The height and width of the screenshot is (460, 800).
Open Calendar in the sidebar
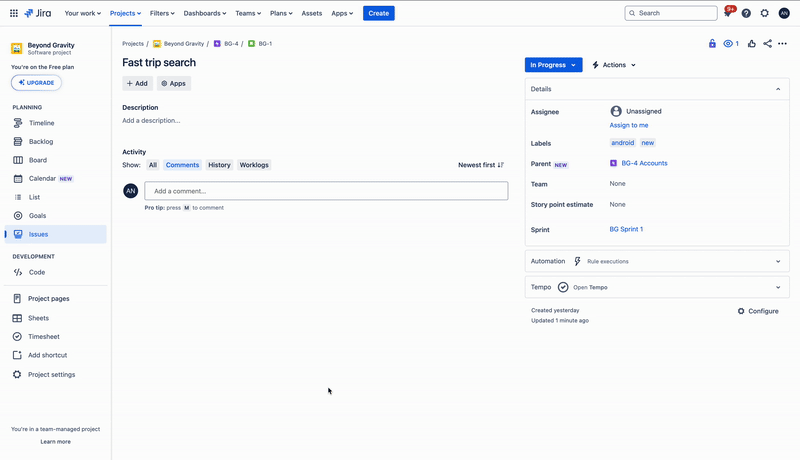[x=56, y=178]
